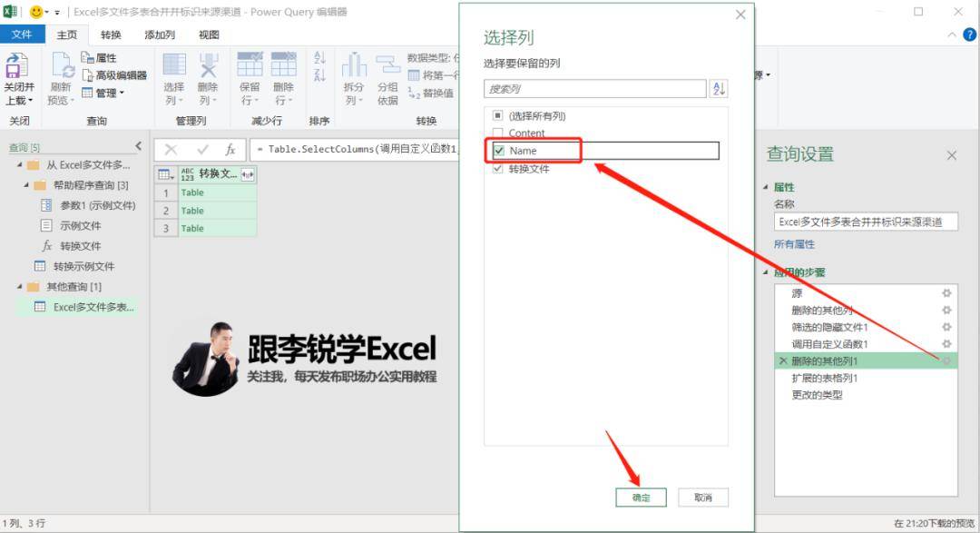The width and height of the screenshot is (980, 533).
Task: Open the table menu icon at the grid corner
Action: click(166, 174)
